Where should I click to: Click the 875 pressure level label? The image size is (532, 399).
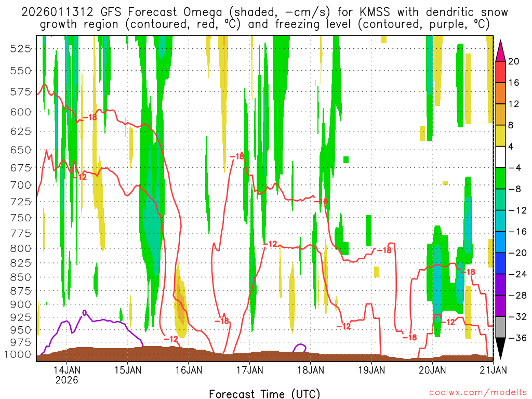[20, 291]
